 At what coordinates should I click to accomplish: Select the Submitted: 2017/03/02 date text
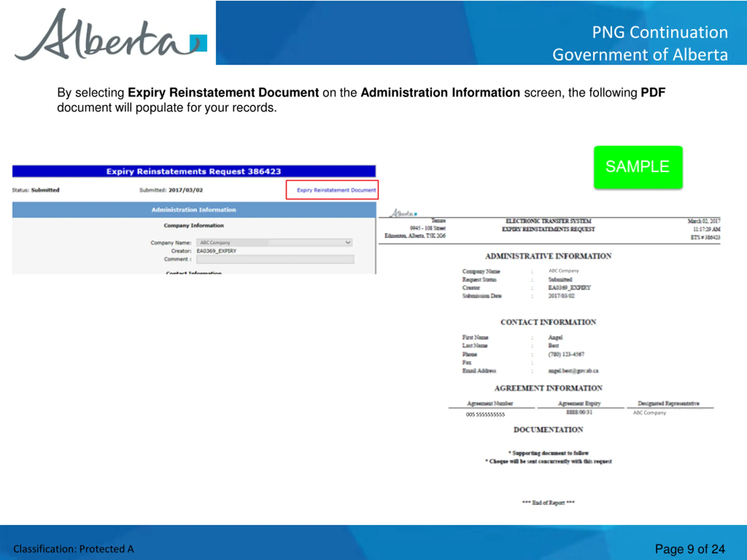(171, 190)
